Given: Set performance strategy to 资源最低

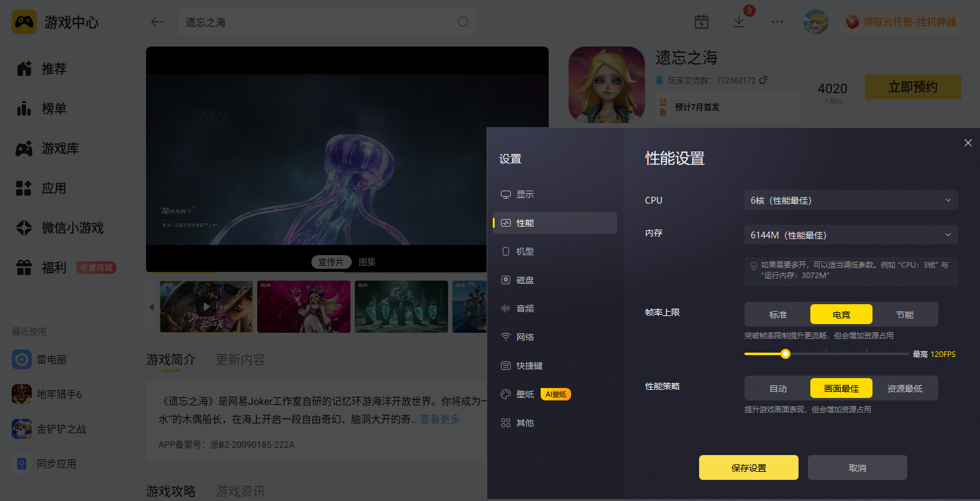Looking at the screenshot, I should [x=905, y=389].
